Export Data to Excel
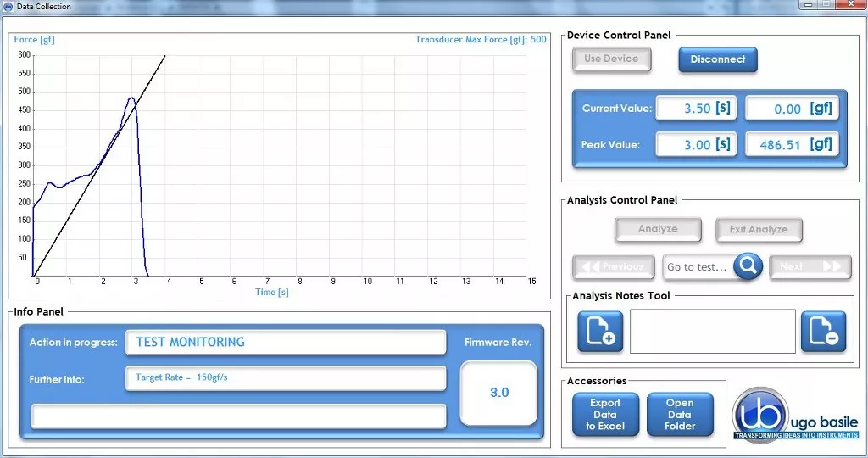The image size is (868, 458). pos(605,415)
